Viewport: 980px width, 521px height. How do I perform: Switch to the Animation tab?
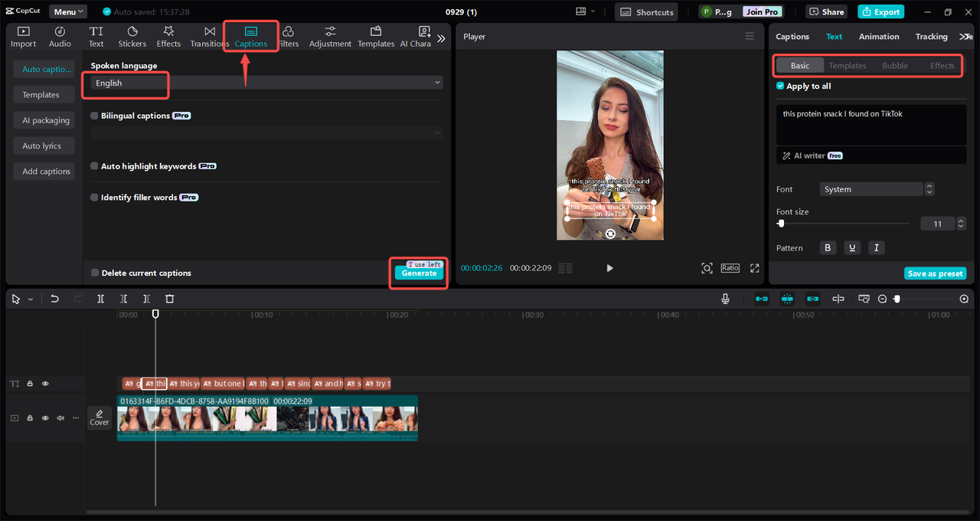pos(878,37)
